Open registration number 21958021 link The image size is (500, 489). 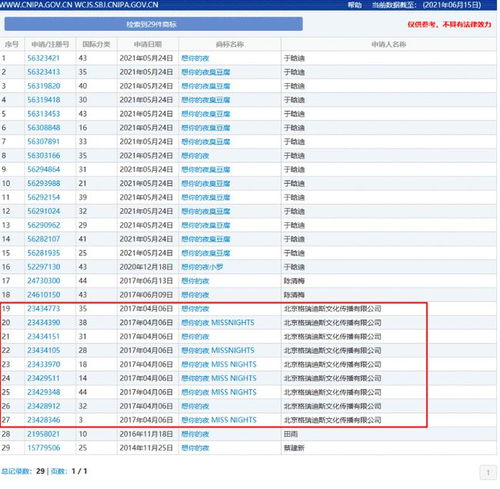tap(43, 434)
